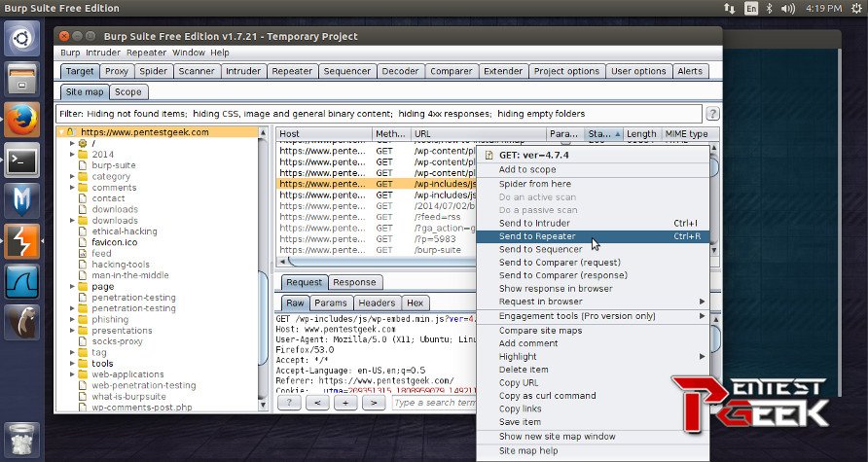Click the site map filter bar
This screenshot has height=462, width=868.
click(x=380, y=114)
